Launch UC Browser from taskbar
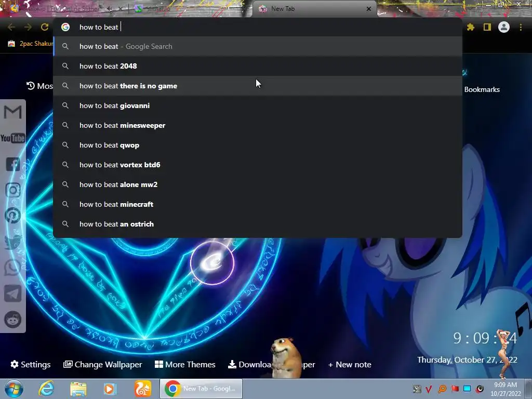 (142, 389)
